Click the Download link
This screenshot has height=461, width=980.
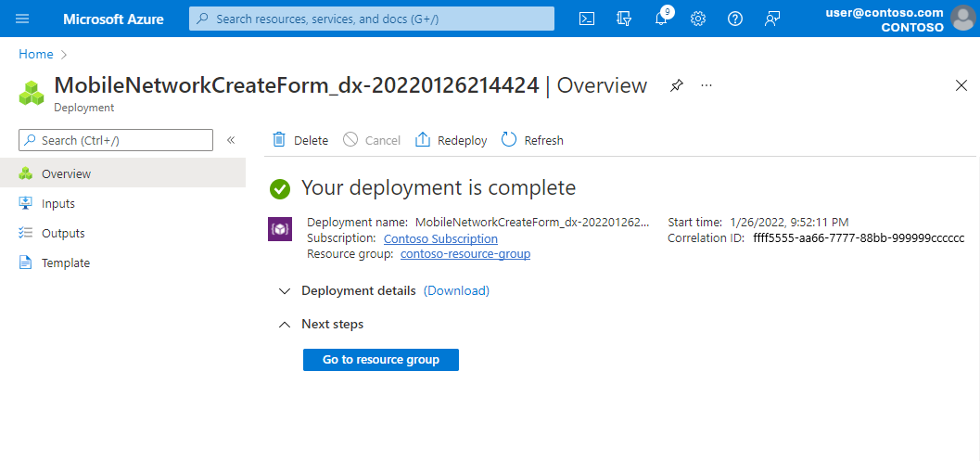point(456,291)
